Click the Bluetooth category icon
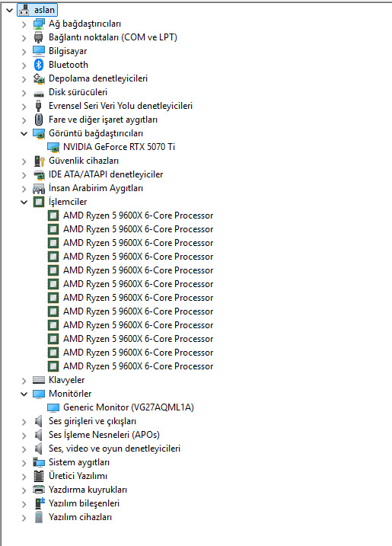The height and width of the screenshot is (546, 392). [39, 65]
